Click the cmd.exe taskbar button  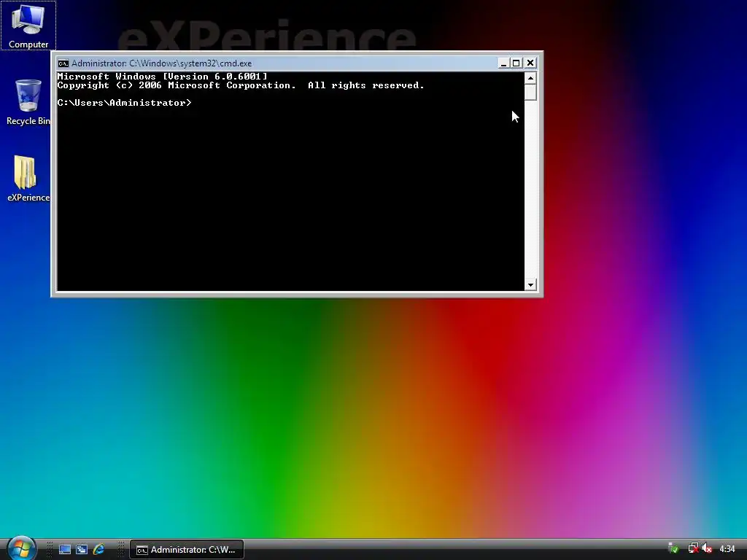click(x=187, y=550)
